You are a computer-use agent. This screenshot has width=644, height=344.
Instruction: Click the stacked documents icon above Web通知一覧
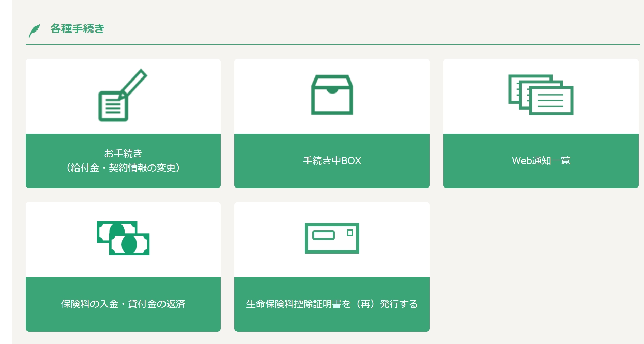coord(541,95)
